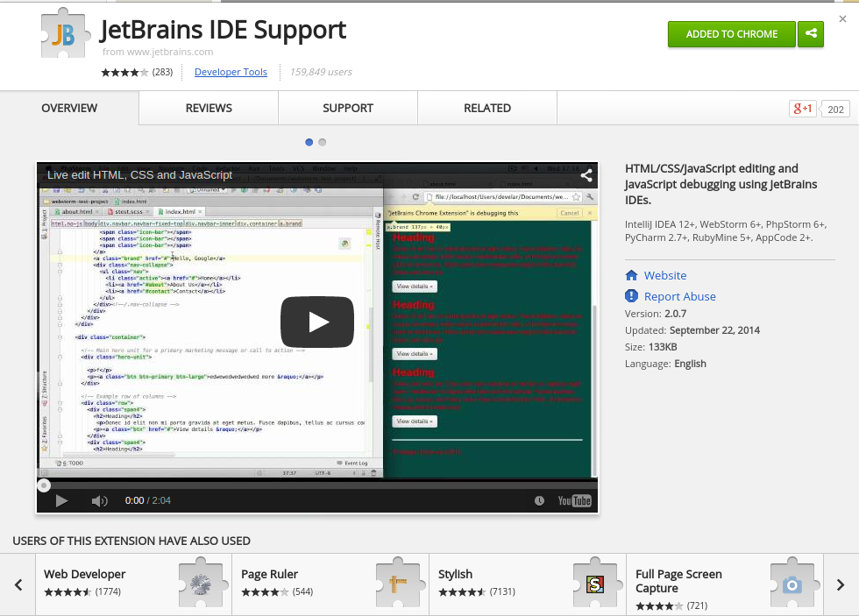Click the updated date September 22, 2014
This screenshot has height=616, width=859.
tap(714, 330)
